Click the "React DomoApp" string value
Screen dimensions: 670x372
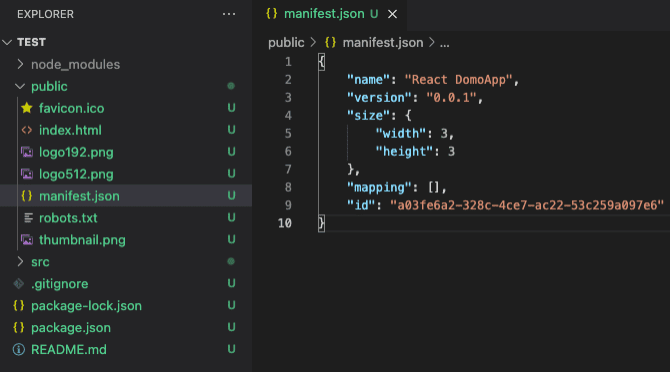pos(458,80)
